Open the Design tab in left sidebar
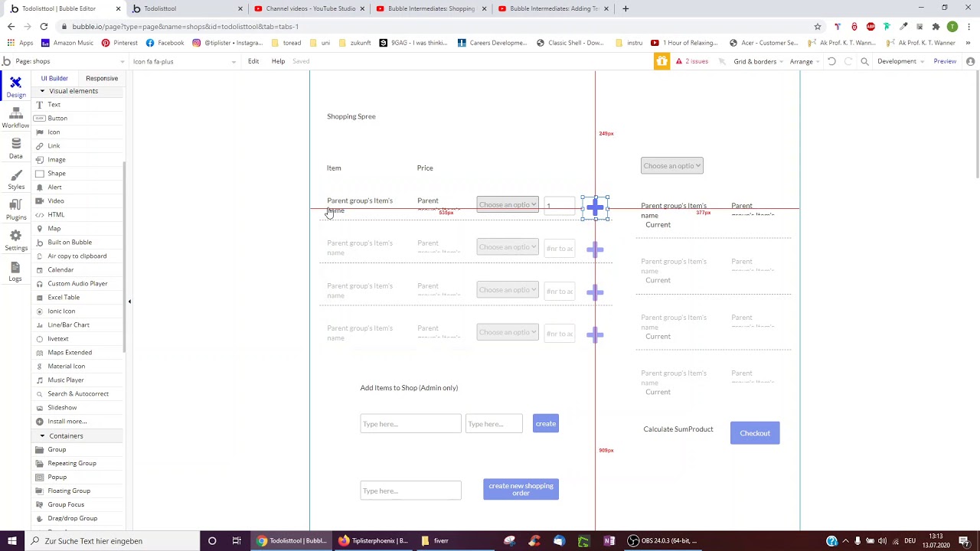Viewport: 980px width, 551px height. tap(15, 86)
